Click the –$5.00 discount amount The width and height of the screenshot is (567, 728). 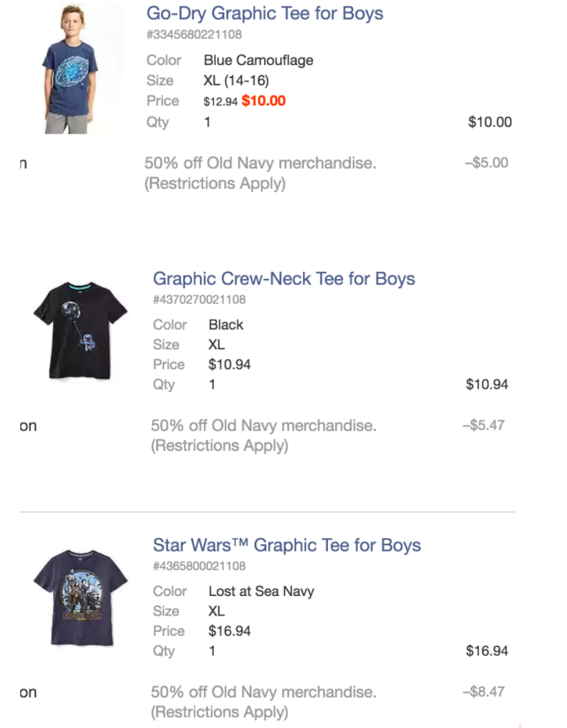[486, 163]
